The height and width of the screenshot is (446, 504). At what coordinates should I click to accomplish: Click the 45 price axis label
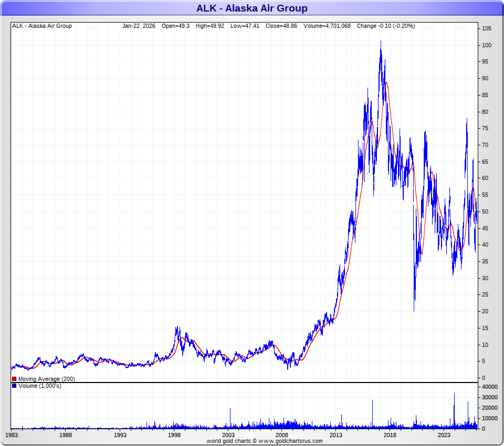[x=485, y=228]
